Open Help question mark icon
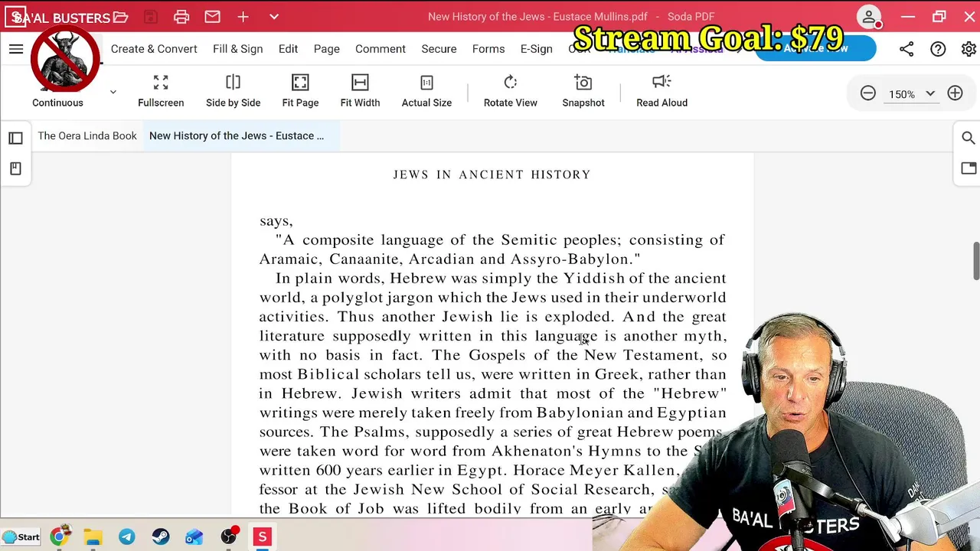This screenshot has height=551, width=980. coord(938,49)
